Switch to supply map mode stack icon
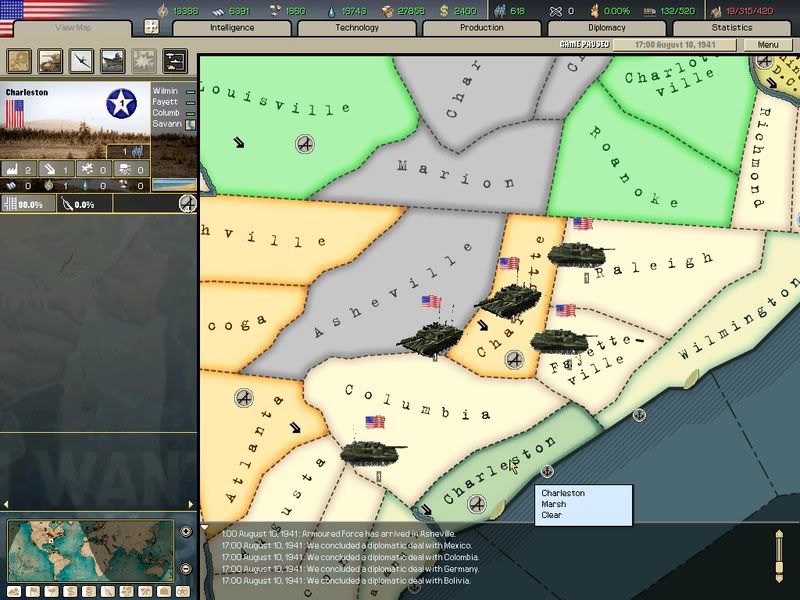The image size is (800, 600). 89,592
